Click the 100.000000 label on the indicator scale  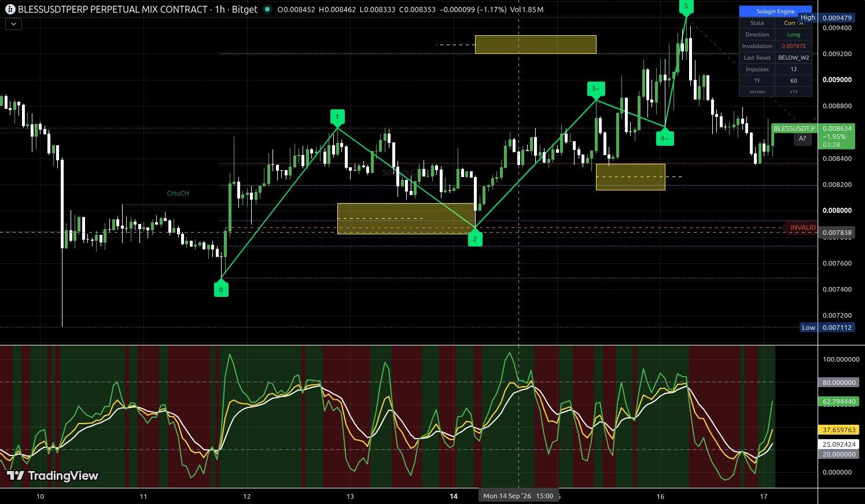click(841, 359)
